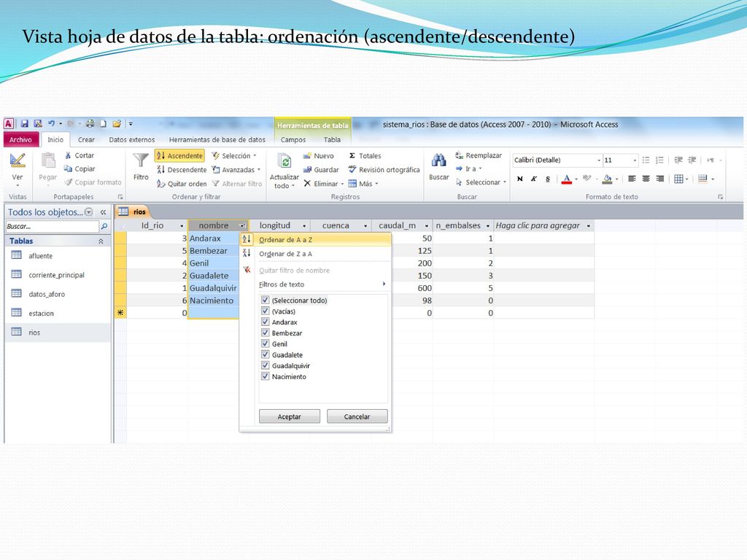
Task: Open the estacion table
Action: 41,314
